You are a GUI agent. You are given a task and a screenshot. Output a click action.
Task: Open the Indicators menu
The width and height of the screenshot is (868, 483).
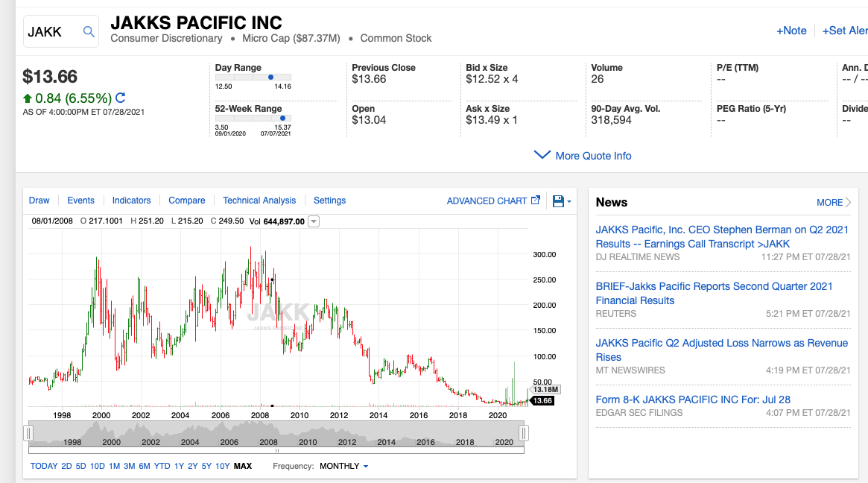131,200
